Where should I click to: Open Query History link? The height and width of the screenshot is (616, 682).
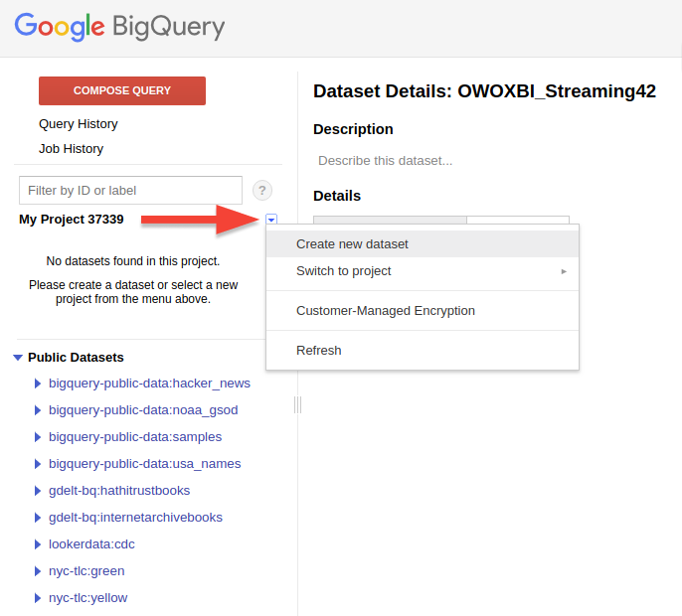79,124
